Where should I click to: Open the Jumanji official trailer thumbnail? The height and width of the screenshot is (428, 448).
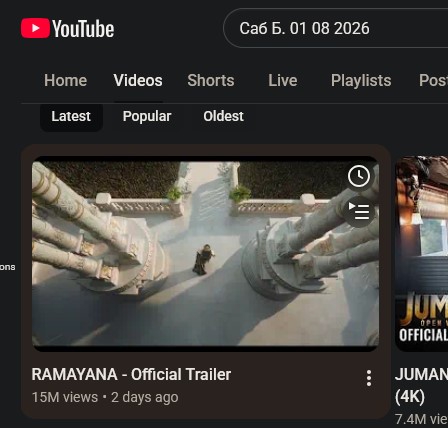tap(421, 254)
